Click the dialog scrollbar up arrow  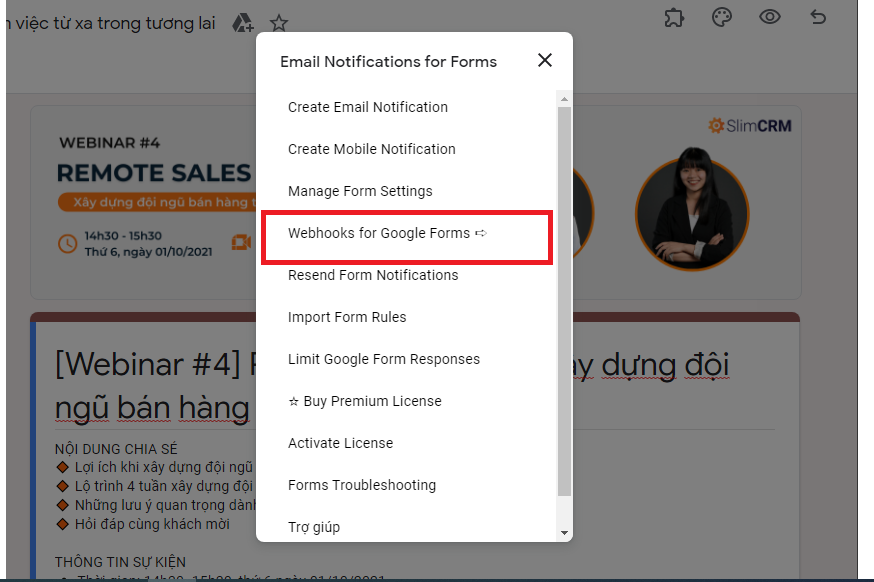(x=564, y=99)
